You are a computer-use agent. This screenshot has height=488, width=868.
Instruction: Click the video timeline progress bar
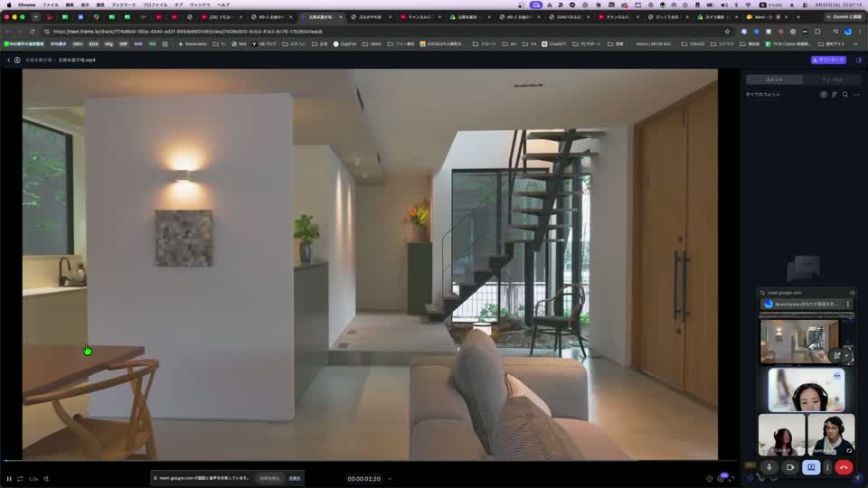(370, 460)
